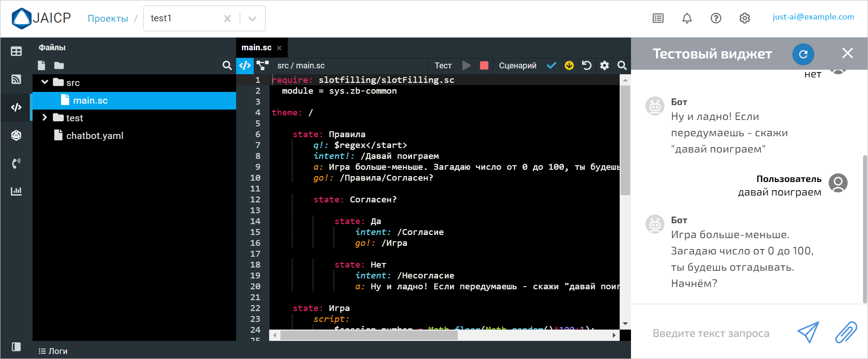Screen dimensions: 868x359
Task: Stop the test with the red square button
Action: click(484, 66)
